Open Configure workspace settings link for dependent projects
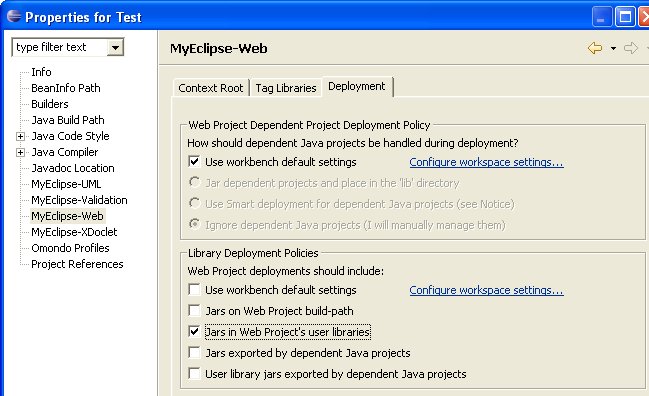The image size is (649, 396). click(x=486, y=162)
